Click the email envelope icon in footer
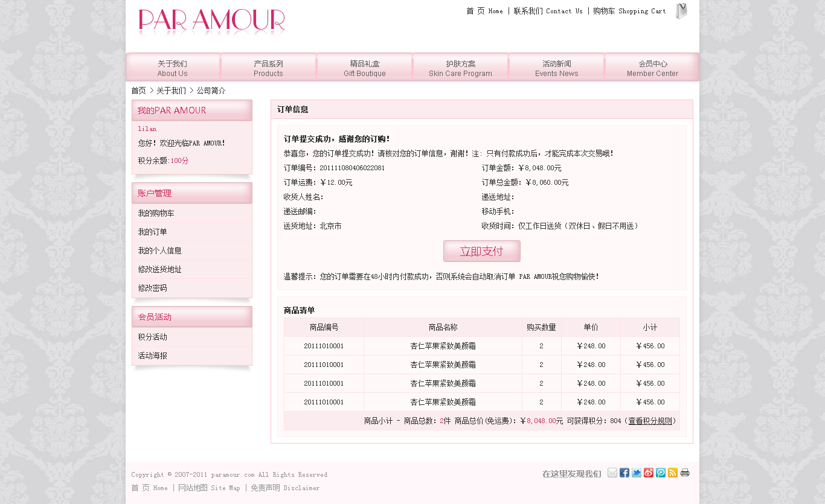The image size is (825, 504). [612, 473]
